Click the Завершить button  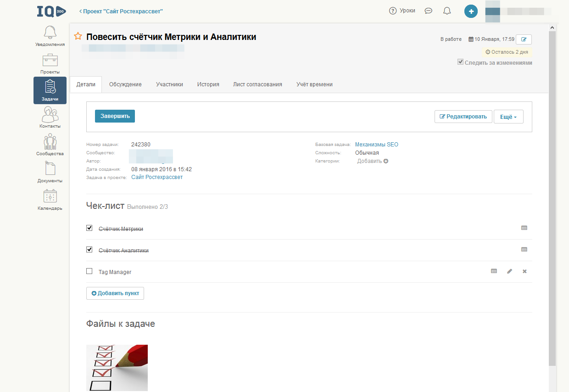pyautogui.click(x=115, y=116)
